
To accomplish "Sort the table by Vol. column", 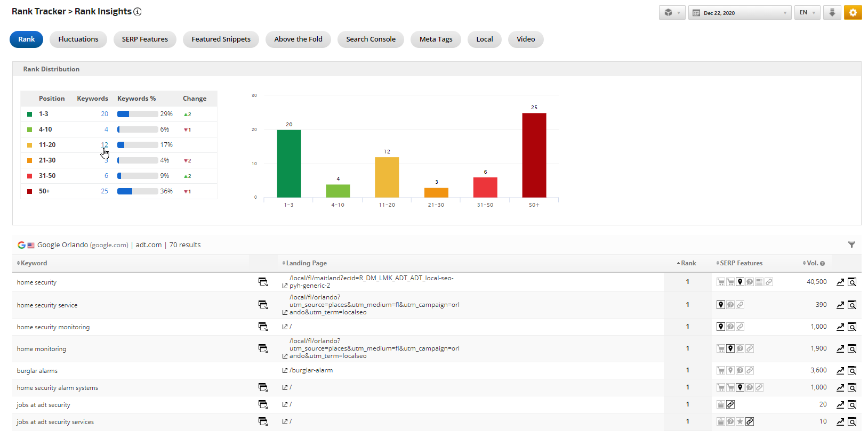I will 812,263.
